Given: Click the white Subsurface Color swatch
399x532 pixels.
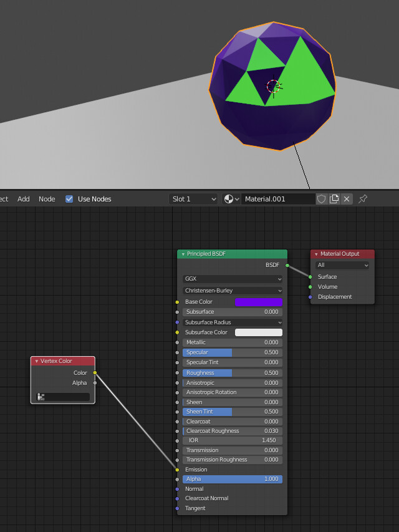Looking at the screenshot, I should point(259,332).
